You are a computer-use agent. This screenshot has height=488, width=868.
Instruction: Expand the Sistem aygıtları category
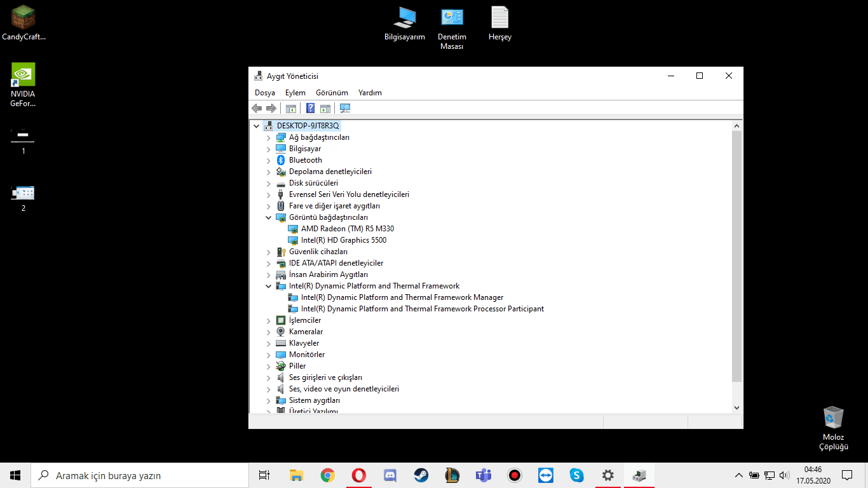point(269,400)
